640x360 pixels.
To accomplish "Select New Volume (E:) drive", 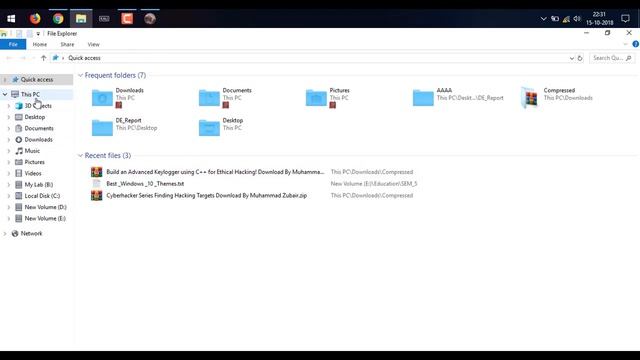I will [x=45, y=218].
